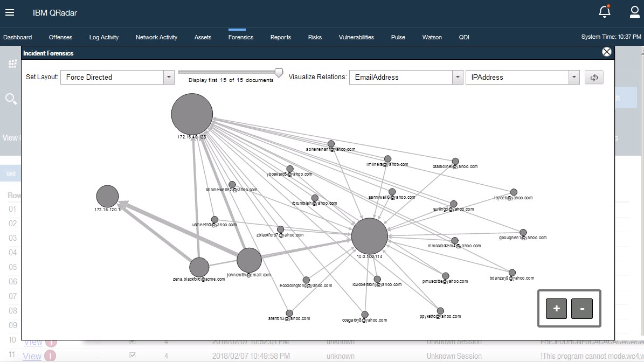Click the ppyketto@yahoo.com node

point(440,311)
